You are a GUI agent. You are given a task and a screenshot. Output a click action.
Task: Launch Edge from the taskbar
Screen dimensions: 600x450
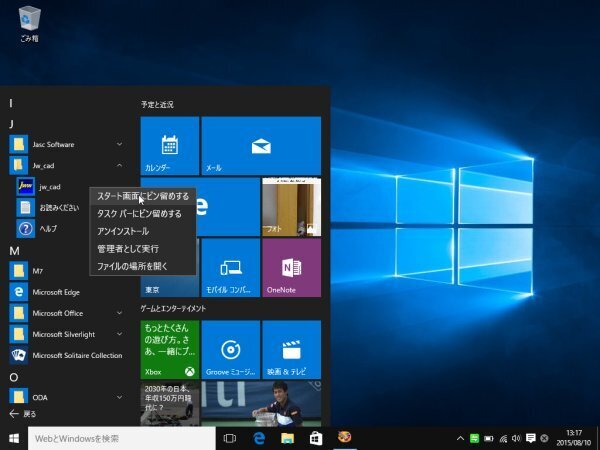(259, 439)
